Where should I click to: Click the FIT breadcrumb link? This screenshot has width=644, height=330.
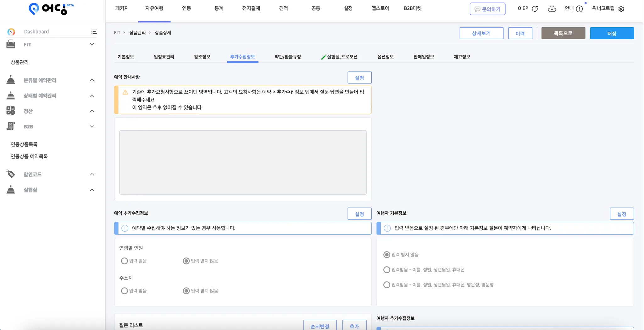tap(117, 33)
